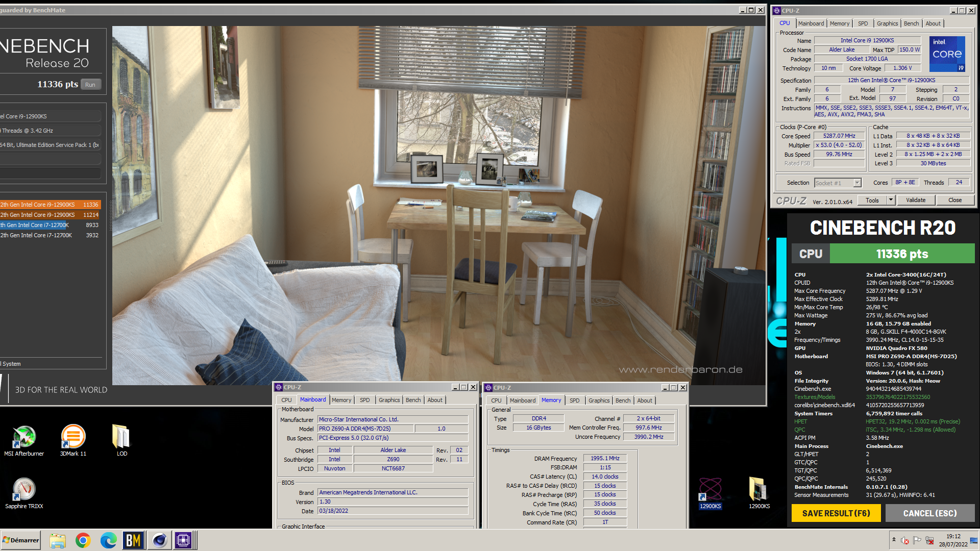Switch to BenchMate taskbar button
This screenshot has height=551, width=980.
click(x=133, y=540)
